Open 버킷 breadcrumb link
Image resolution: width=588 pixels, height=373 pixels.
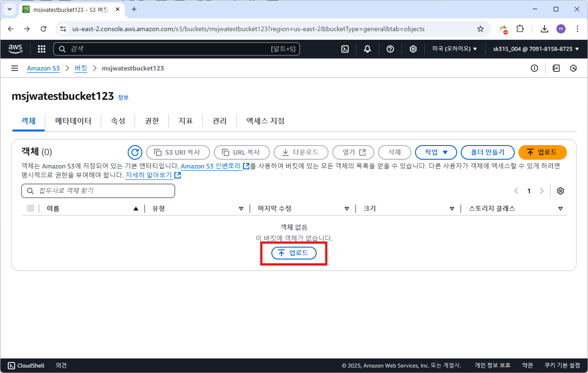(81, 68)
